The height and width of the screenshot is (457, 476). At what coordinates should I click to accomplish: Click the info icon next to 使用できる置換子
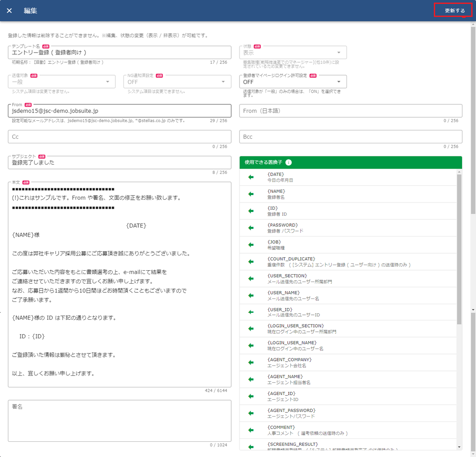[x=289, y=162]
